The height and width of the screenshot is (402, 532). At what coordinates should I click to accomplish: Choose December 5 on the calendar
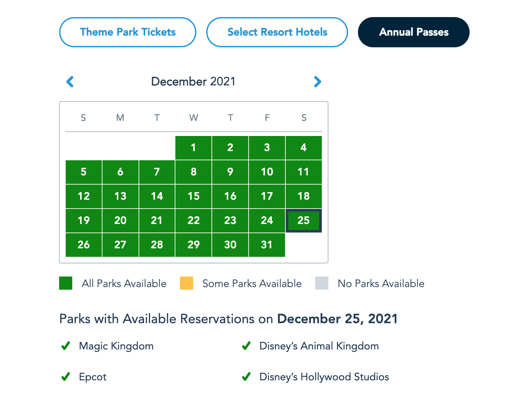(x=84, y=172)
